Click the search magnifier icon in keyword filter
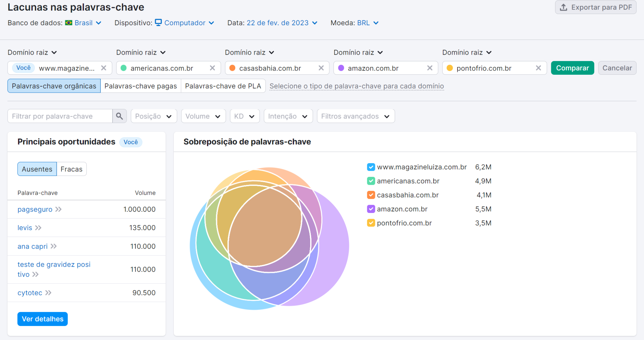This screenshot has height=340, width=644. click(120, 116)
